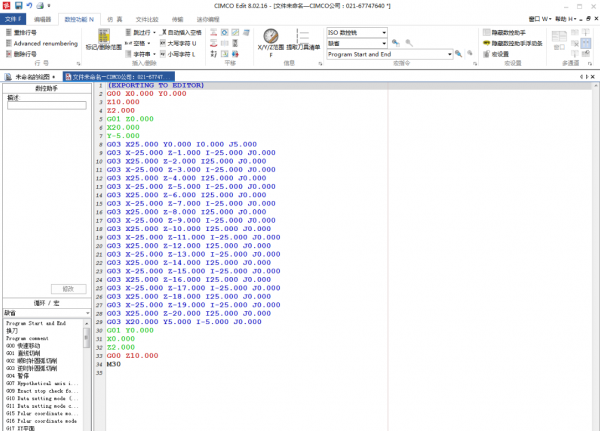Screen dimensions: 600x431
Task: Switch to the 编辑器 ribbon tab
Action: pos(42,20)
